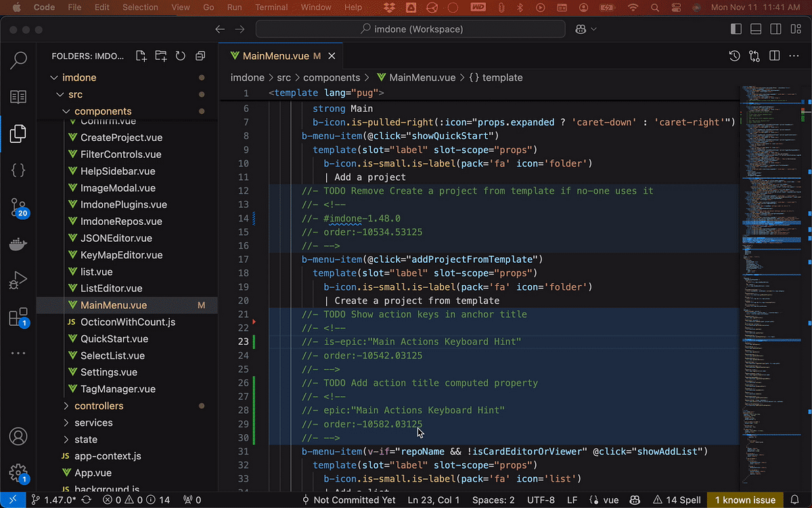Open macOS Control Center icon
The width and height of the screenshot is (812, 508).
pos(677,7)
